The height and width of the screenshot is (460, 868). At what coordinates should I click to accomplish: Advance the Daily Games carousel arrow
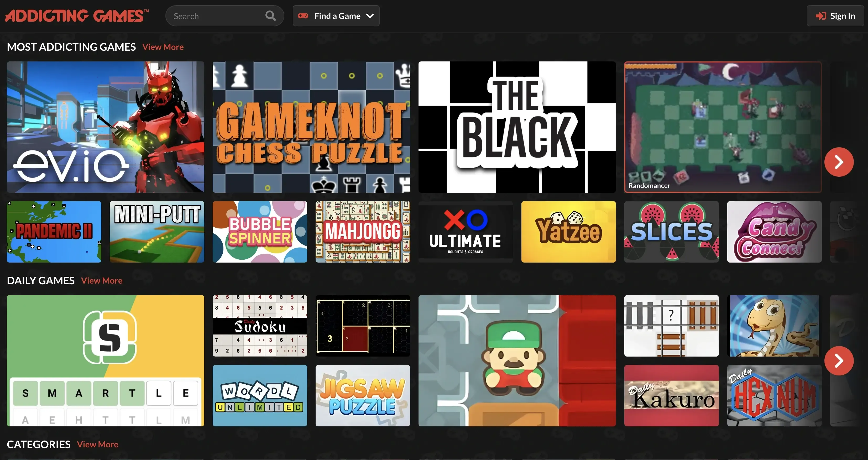(x=839, y=360)
